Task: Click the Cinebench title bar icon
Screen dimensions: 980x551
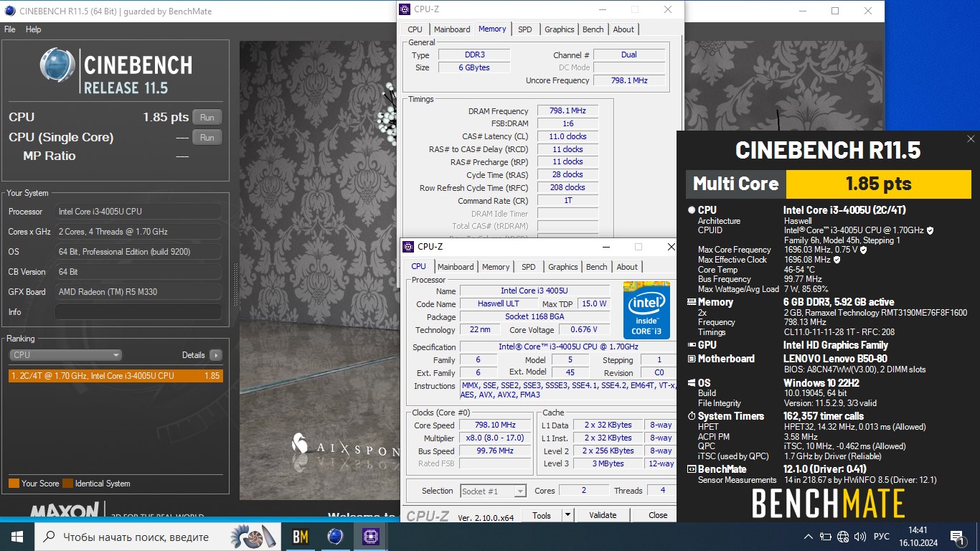Action: pyautogui.click(x=9, y=11)
